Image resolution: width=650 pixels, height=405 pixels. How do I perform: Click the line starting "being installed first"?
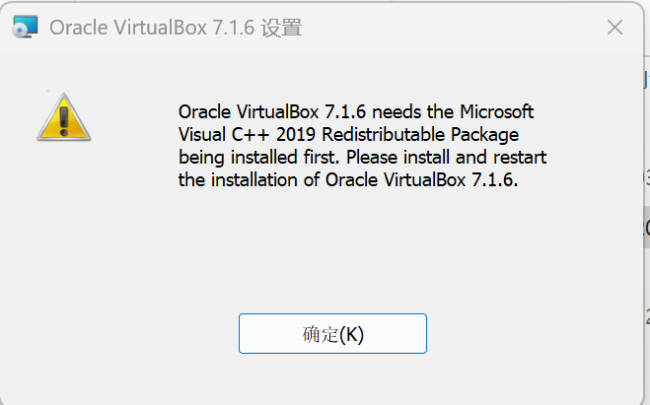[362, 157]
